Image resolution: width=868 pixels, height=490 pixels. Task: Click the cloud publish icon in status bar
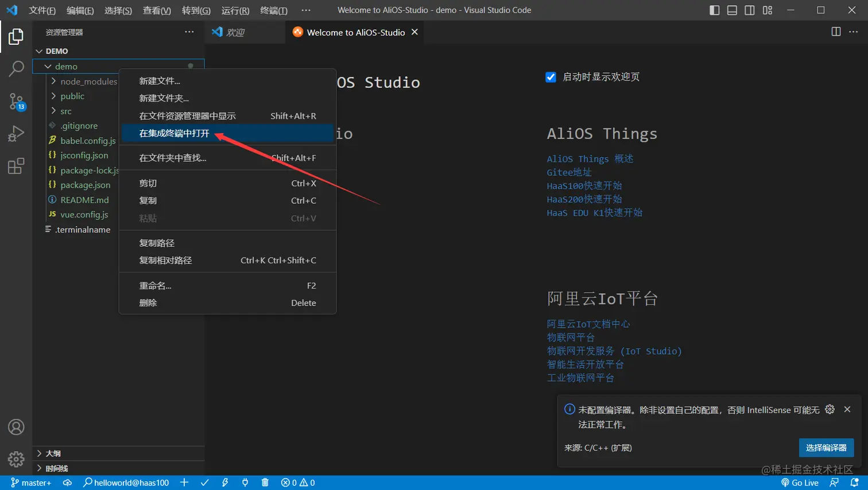coord(67,483)
